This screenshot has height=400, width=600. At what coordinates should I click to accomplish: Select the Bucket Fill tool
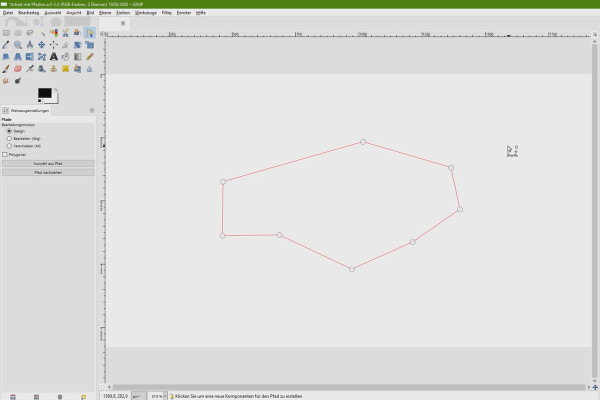[65, 57]
